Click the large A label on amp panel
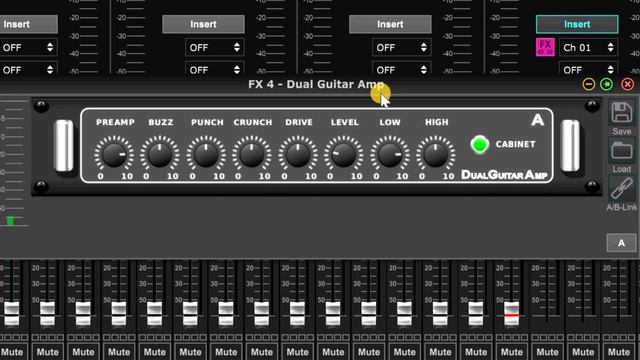Screen dimensions: 640x360 point(538,120)
